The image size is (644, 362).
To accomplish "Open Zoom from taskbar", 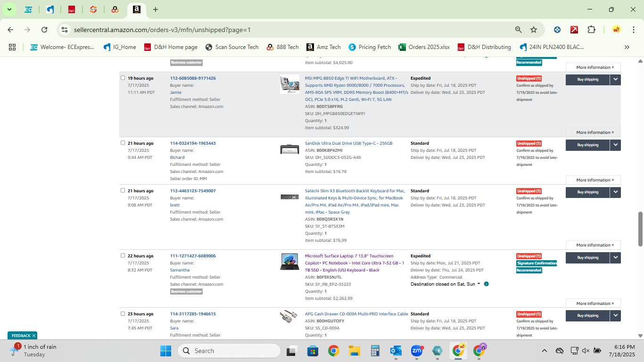I will [416, 351].
